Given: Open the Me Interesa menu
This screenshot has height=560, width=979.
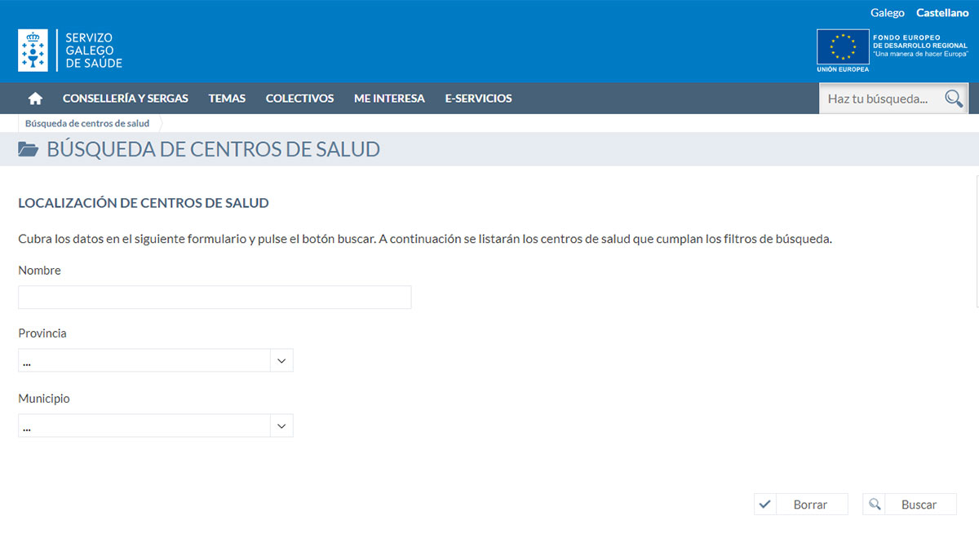Looking at the screenshot, I should tap(389, 99).
